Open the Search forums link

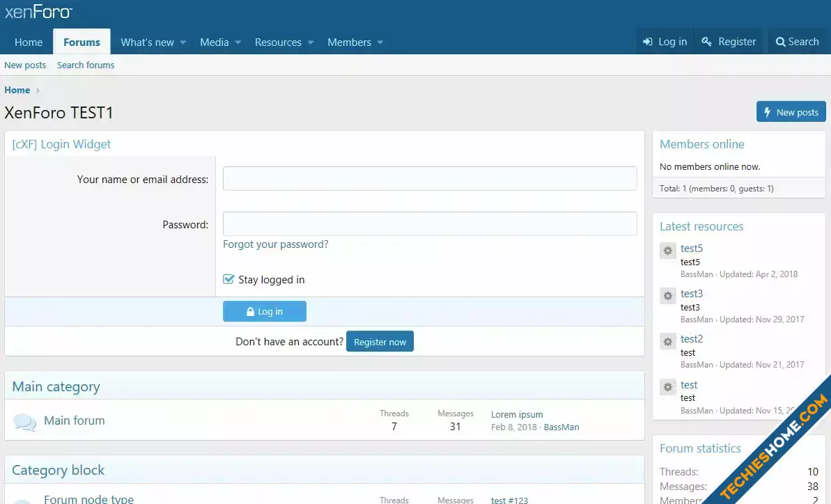click(x=86, y=65)
